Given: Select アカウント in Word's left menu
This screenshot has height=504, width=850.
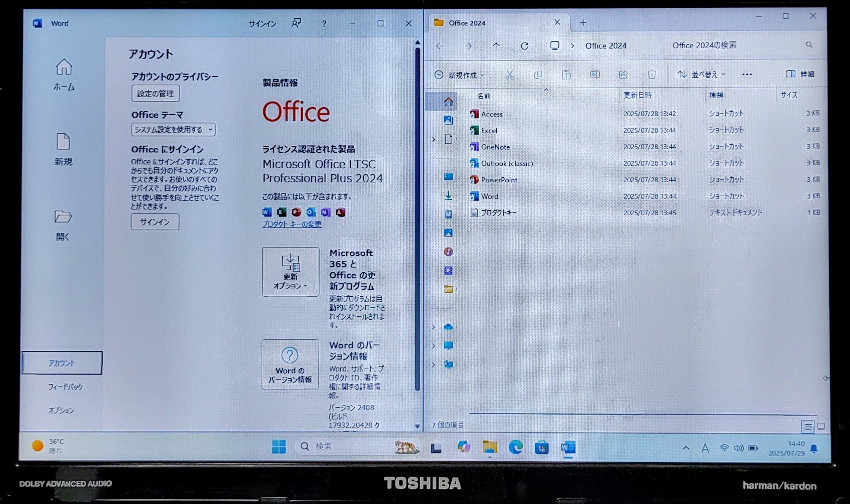Looking at the screenshot, I should click(62, 363).
